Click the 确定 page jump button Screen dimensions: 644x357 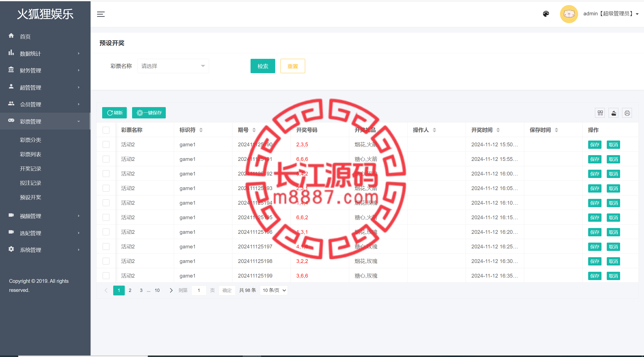pos(227,290)
